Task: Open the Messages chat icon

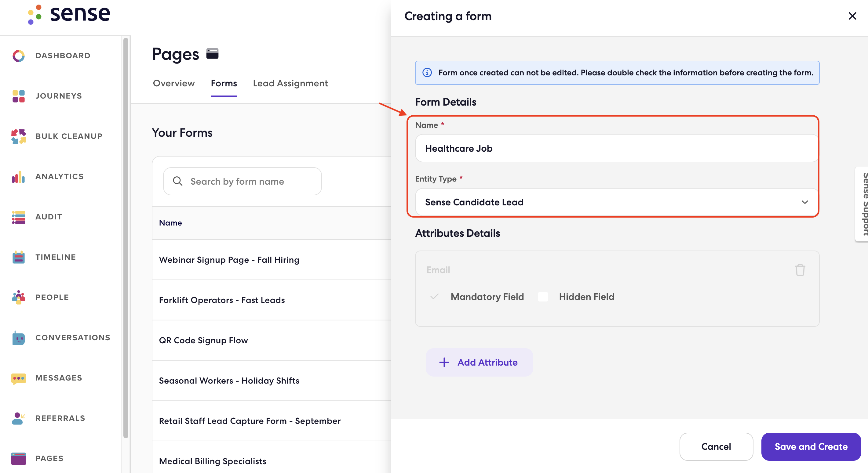Action: pyautogui.click(x=19, y=378)
